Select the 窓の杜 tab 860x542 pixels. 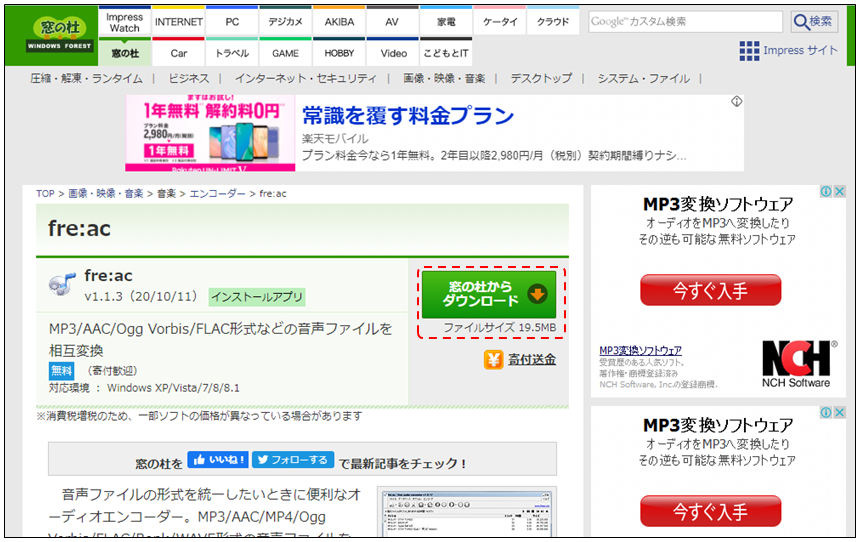click(125, 53)
